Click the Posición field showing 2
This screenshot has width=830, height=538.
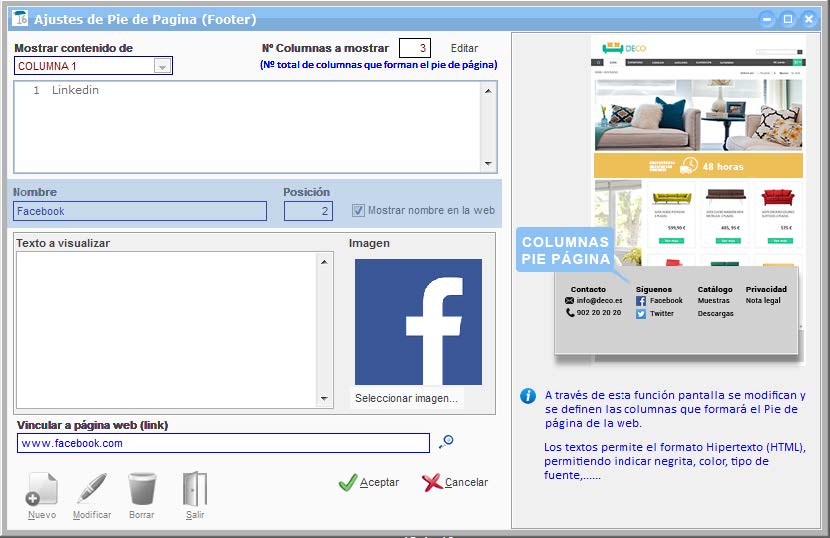click(x=308, y=211)
